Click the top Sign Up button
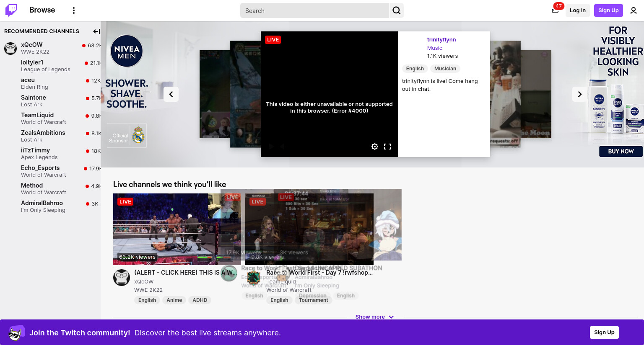Screen dimensions: 644x345 point(608,10)
